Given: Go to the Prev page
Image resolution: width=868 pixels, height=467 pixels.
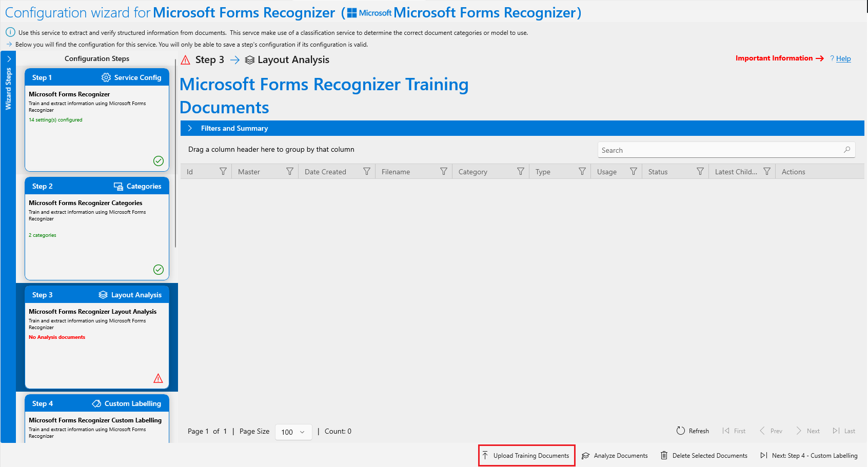Looking at the screenshot, I should [771, 431].
